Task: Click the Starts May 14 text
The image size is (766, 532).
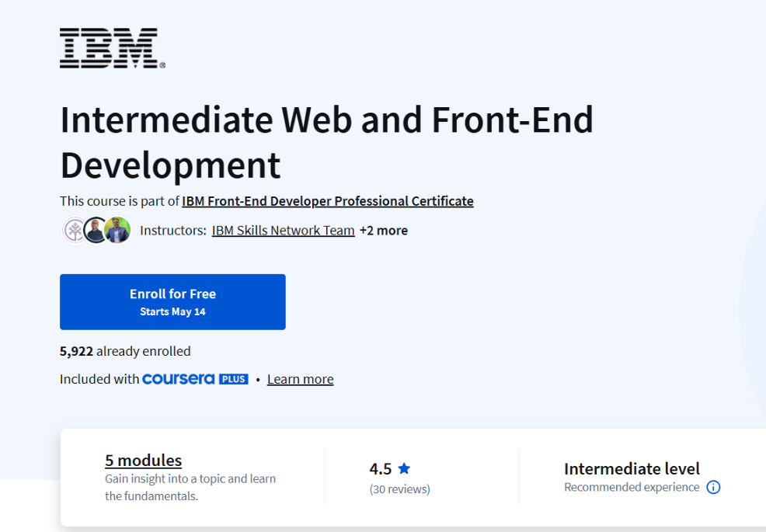Action: click(x=172, y=310)
